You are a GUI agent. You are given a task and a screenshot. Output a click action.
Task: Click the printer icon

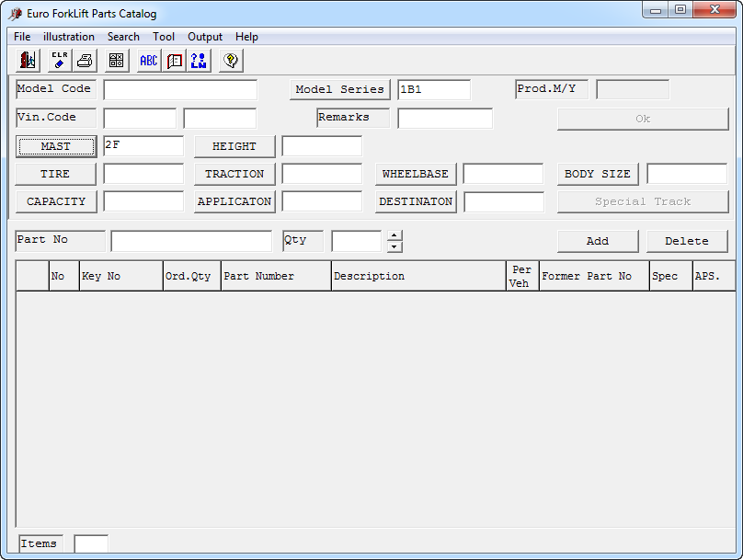click(85, 61)
